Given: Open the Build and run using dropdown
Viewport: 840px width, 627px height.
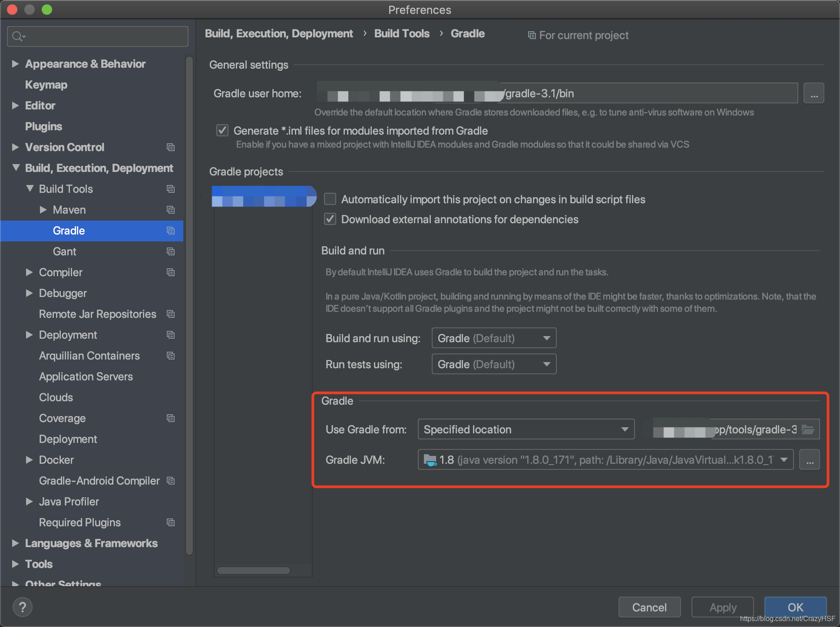Looking at the screenshot, I should pyautogui.click(x=494, y=338).
